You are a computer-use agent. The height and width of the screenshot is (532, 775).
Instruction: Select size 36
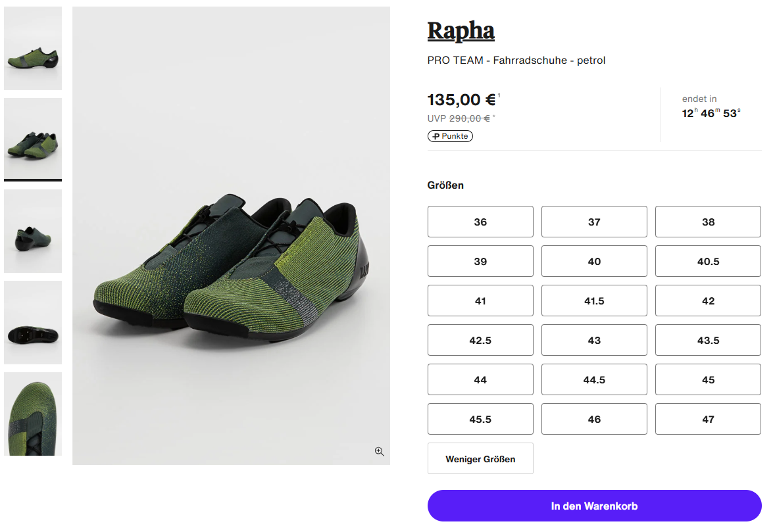pyautogui.click(x=480, y=222)
